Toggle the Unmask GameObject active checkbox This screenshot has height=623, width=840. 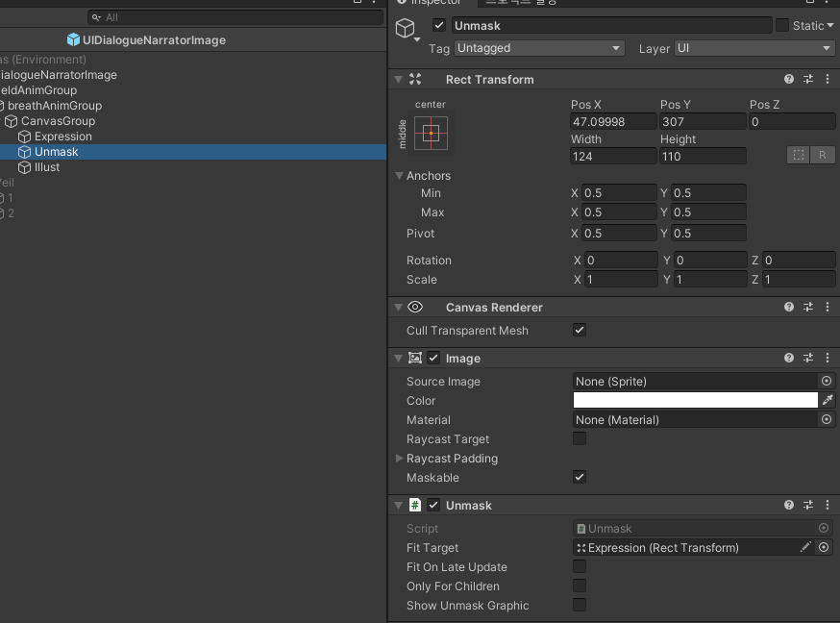tap(439, 25)
